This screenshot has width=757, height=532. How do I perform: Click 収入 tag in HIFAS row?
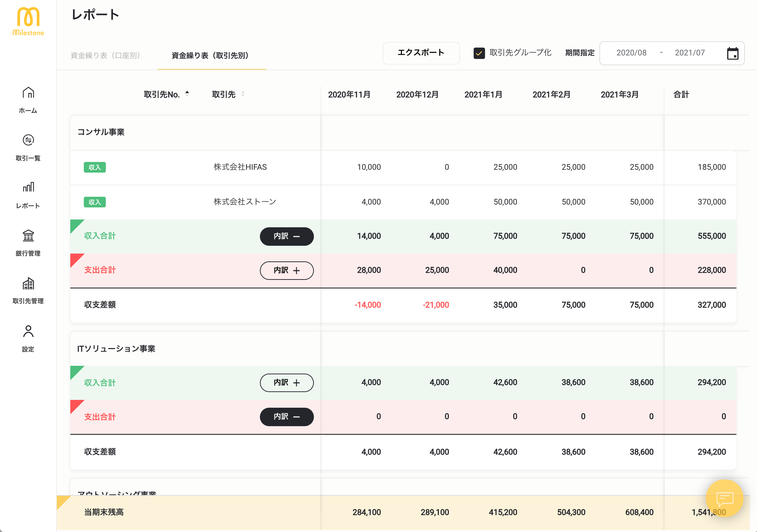95,167
